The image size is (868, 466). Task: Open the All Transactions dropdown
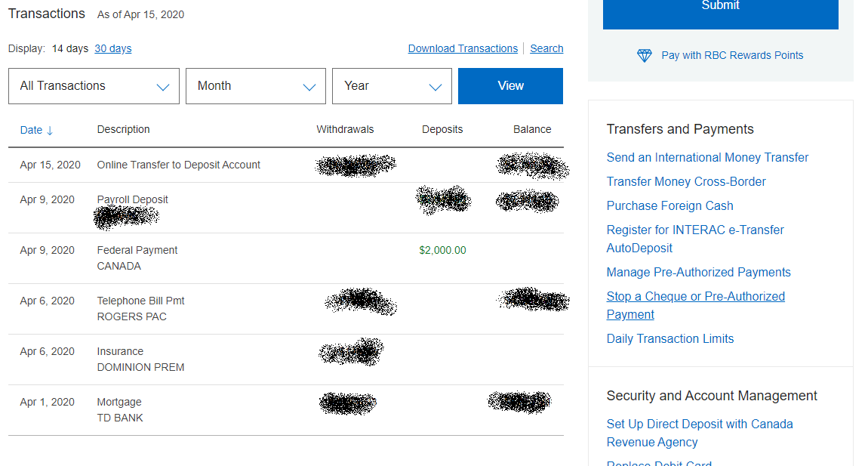(94, 86)
